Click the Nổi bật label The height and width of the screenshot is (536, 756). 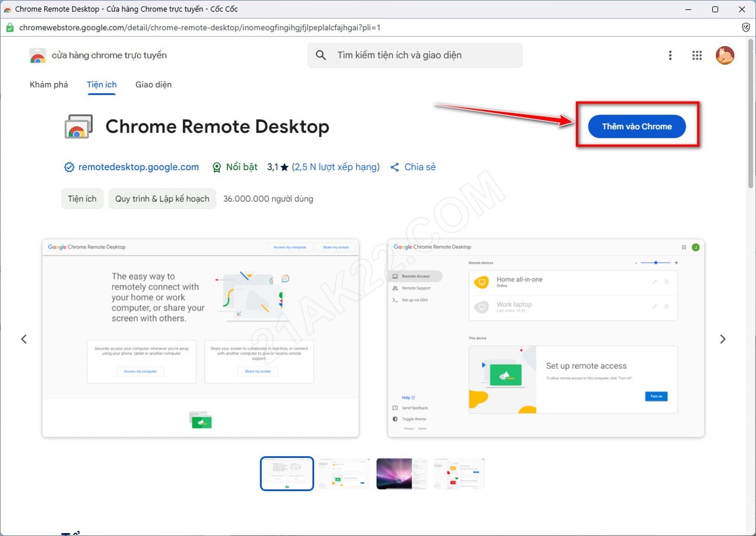pos(242,167)
